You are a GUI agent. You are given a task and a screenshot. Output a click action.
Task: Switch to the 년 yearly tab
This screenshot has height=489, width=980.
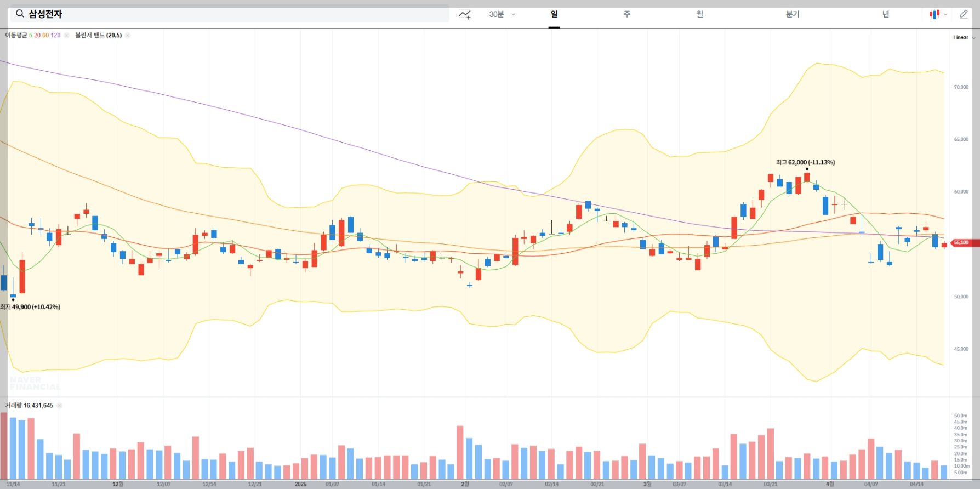pyautogui.click(x=886, y=14)
